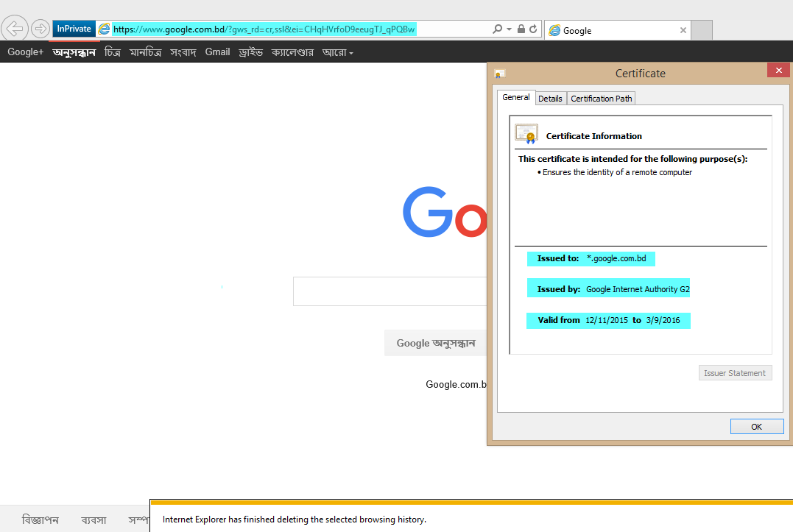Open বিজ্ঞাপন (Advertising) footer link
This screenshot has height=532, width=793.
click(40, 520)
